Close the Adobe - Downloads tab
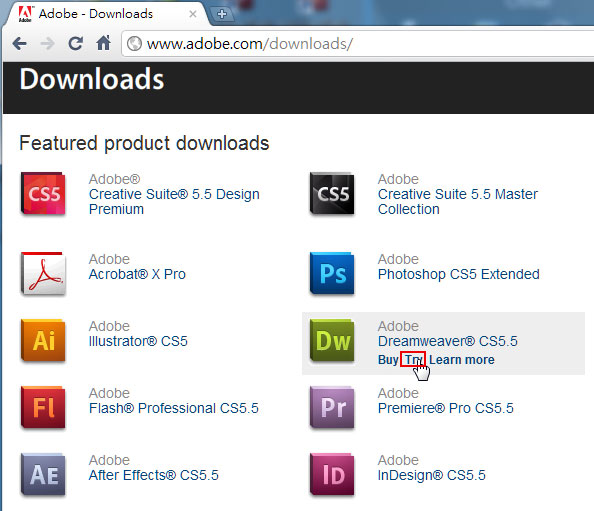 192,14
